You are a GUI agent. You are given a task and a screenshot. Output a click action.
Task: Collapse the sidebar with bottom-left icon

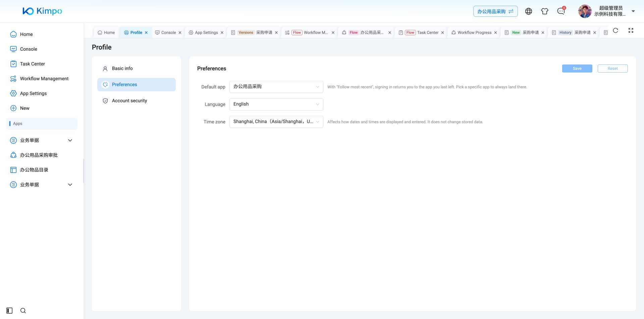(9, 311)
